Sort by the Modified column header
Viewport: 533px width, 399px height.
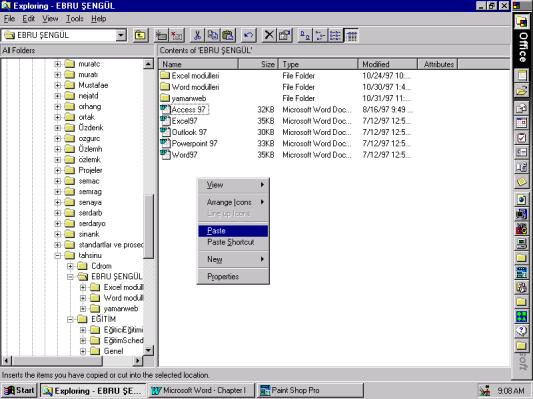click(388, 64)
